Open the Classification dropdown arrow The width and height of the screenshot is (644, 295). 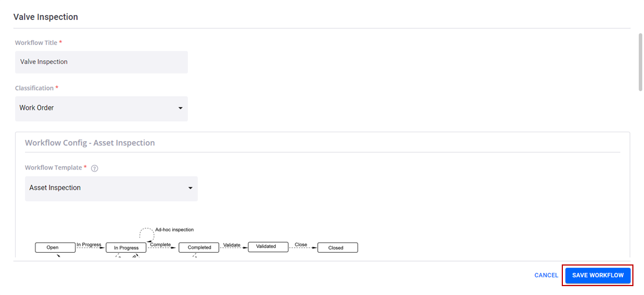pos(180,108)
